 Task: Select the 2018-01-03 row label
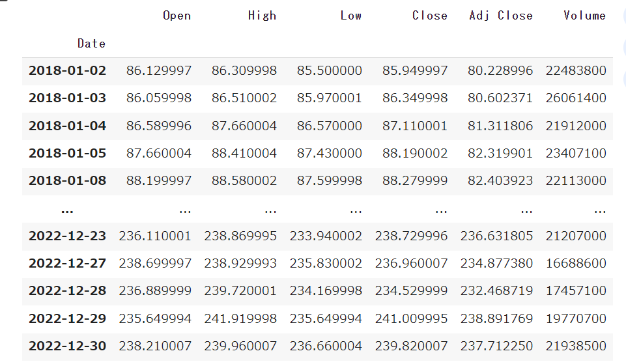click(68, 98)
